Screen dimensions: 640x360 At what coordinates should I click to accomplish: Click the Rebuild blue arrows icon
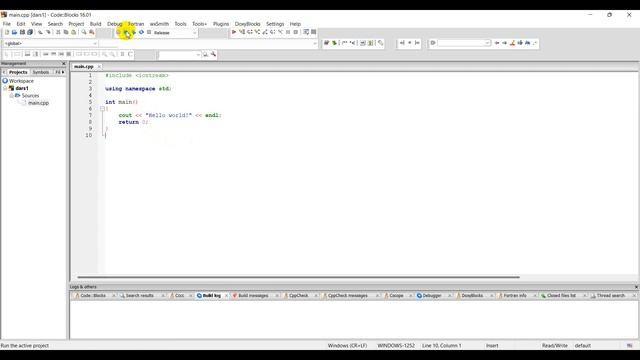tap(141, 32)
